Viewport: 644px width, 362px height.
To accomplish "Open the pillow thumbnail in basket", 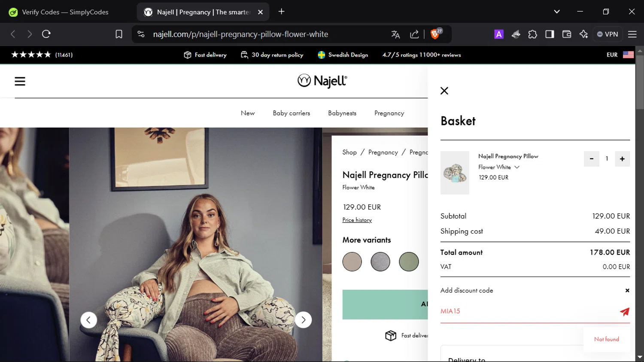I will (x=455, y=173).
